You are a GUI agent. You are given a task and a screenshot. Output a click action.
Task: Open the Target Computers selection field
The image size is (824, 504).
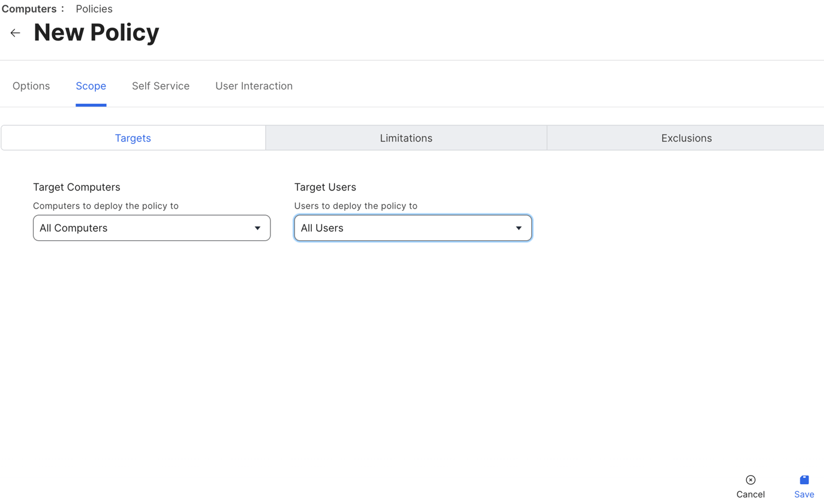coord(144,228)
